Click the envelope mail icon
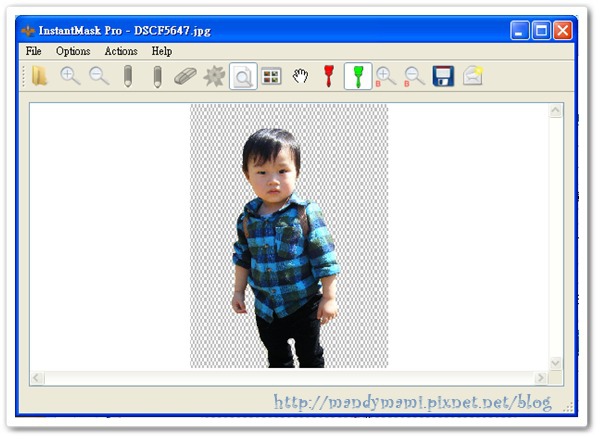Viewport: 600px width, 439px height. (473, 76)
